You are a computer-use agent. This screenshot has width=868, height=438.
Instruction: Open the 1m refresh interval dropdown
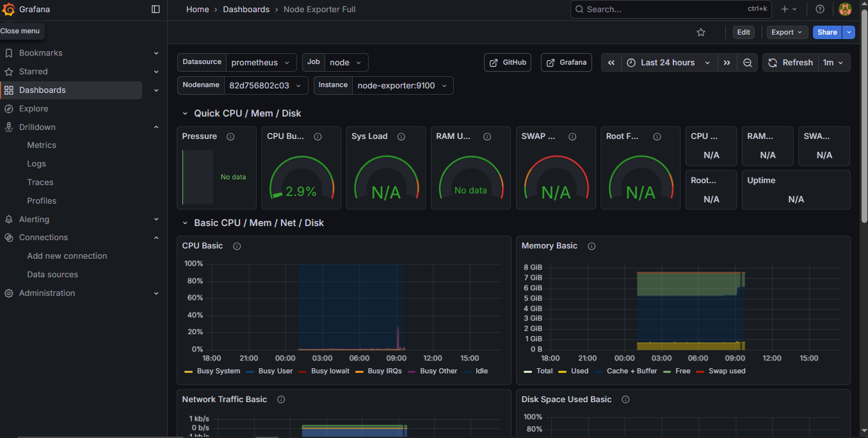pos(834,63)
